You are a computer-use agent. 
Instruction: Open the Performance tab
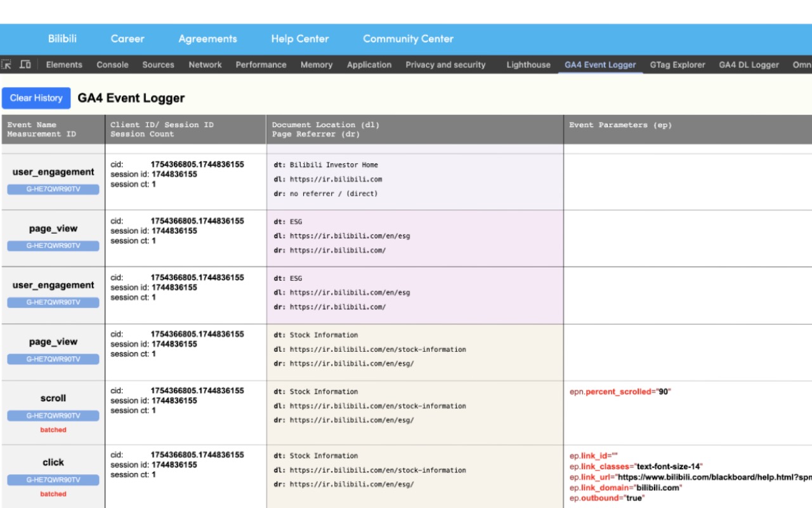point(261,65)
